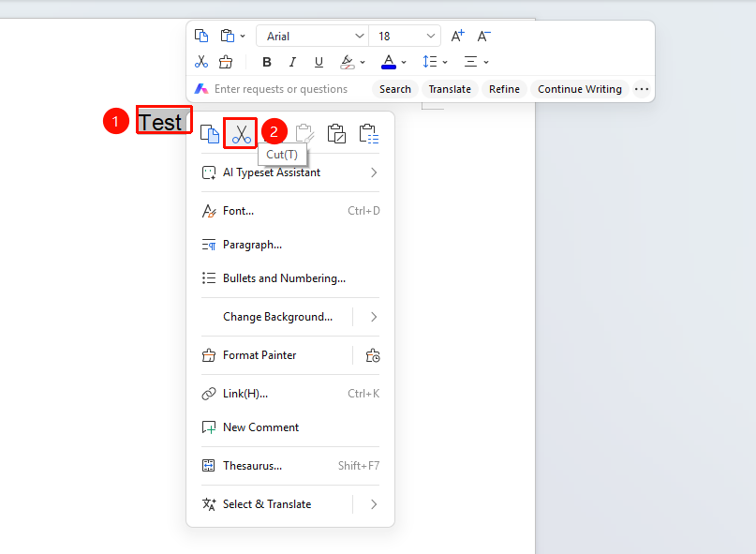Click the scissors Cut icon in the context menu
This screenshot has width=756, height=554.
[x=241, y=134]
